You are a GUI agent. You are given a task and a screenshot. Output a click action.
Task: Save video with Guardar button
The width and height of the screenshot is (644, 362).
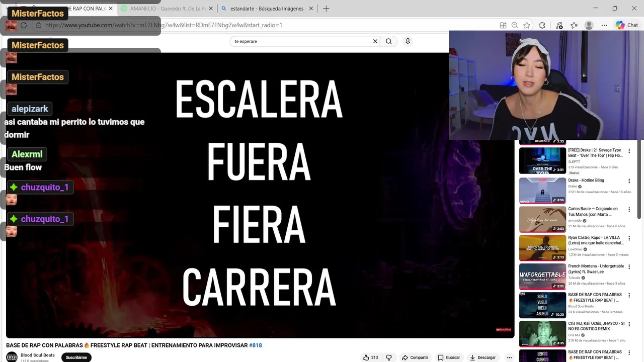pyautogui.click(x=449, y=357)
